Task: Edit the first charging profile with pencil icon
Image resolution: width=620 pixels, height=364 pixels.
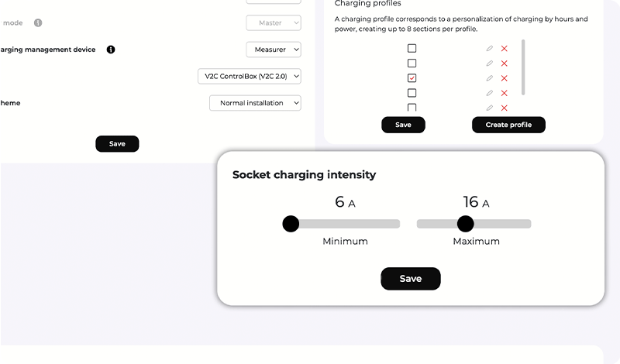Action: (x=490, y=49)
